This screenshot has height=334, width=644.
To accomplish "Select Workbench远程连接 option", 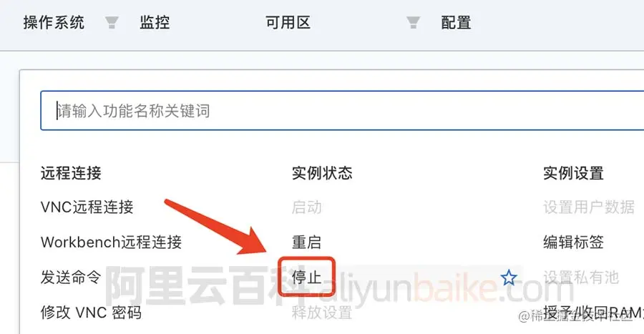I will point(112,242).
